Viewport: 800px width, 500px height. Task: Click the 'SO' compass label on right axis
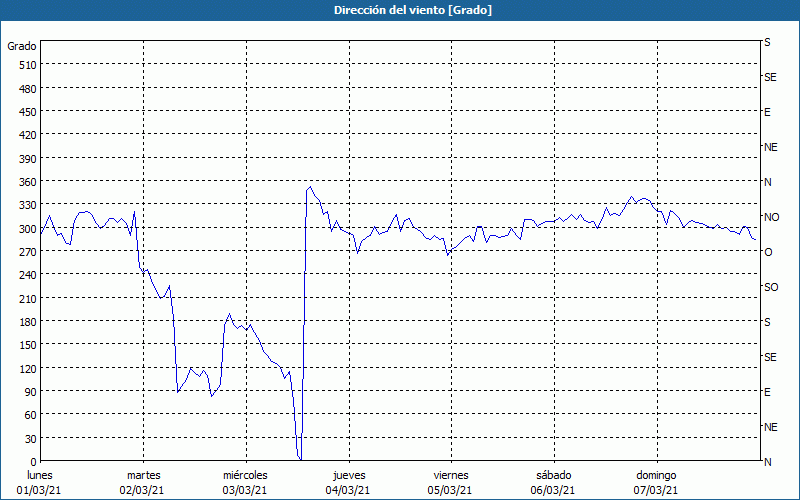click(x=771, y=287)
